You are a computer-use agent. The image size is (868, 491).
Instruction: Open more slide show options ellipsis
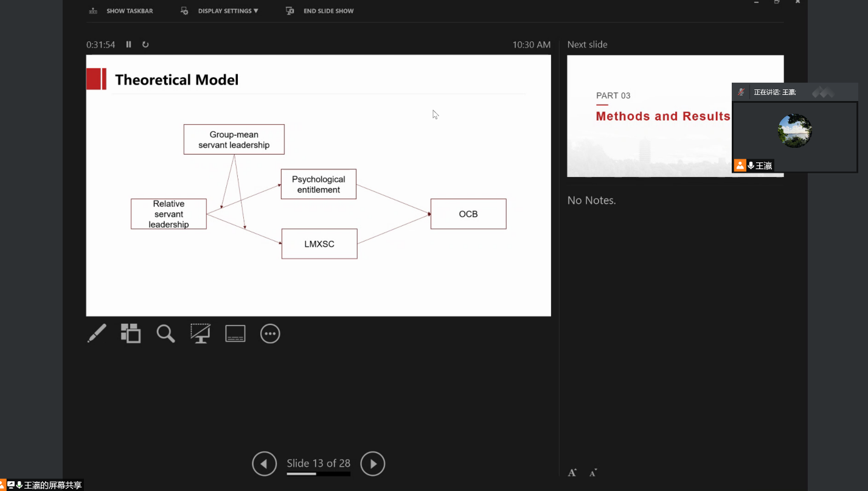point(270,333)
